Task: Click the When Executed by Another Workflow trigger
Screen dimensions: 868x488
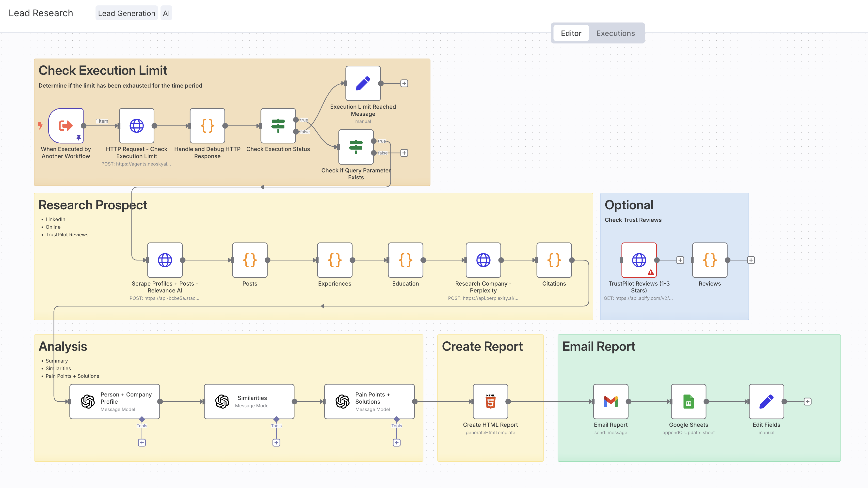Action: [66, 126]
